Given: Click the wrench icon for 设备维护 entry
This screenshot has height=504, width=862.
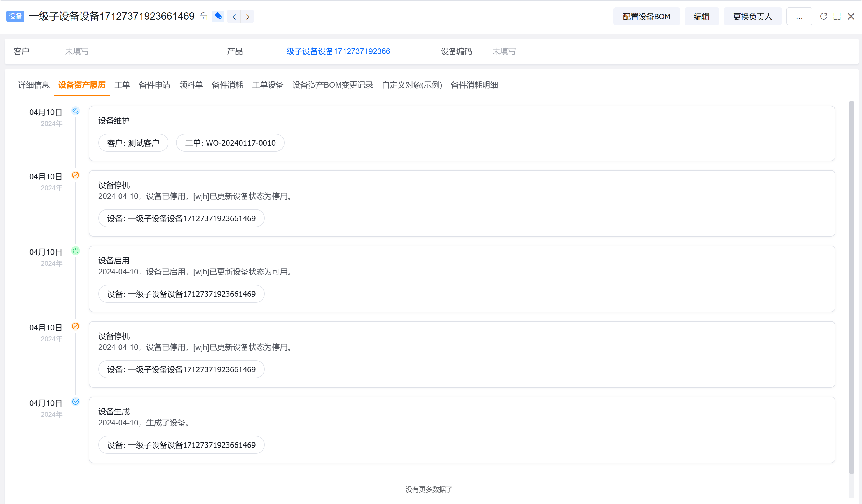Looking at the screenshot, I should 76,111.
